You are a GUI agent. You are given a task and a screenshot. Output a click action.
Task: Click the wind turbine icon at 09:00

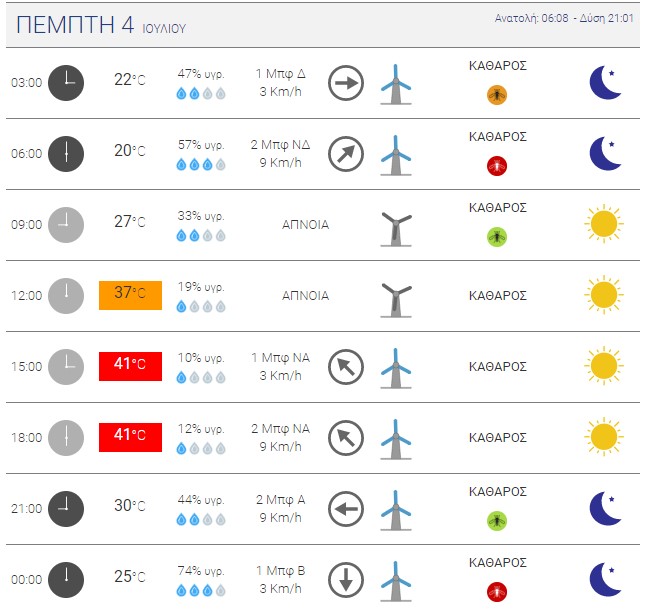pos(397,227)
